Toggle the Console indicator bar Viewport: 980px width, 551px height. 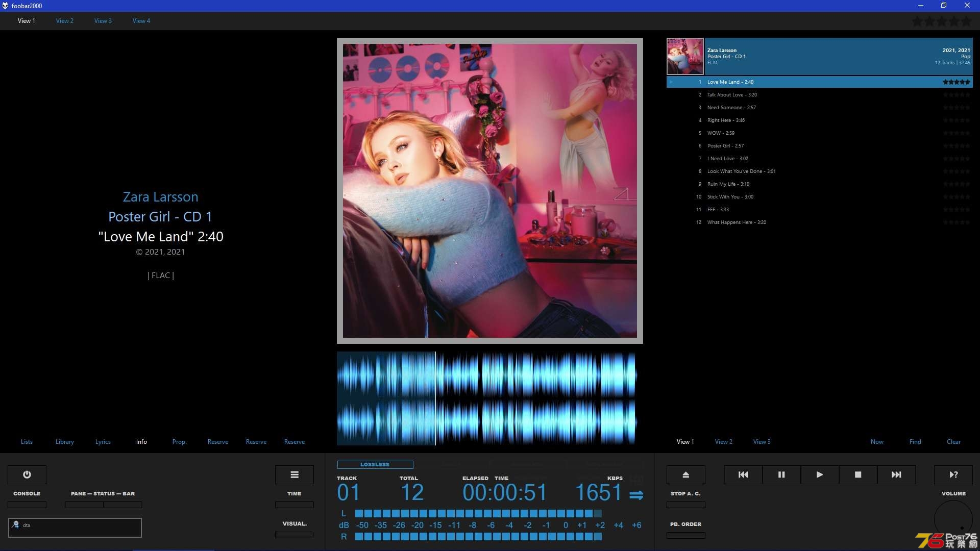tap(27, 505)
